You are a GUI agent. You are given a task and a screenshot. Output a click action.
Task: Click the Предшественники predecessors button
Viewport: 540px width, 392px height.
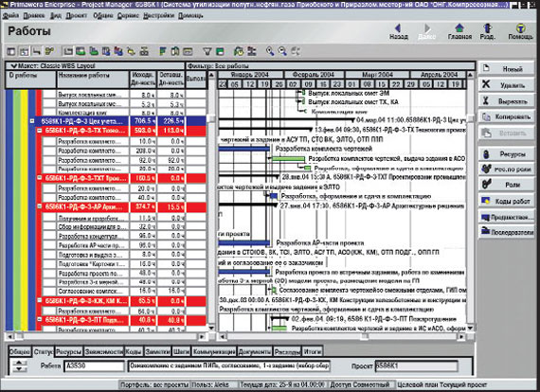pos(506,217)
